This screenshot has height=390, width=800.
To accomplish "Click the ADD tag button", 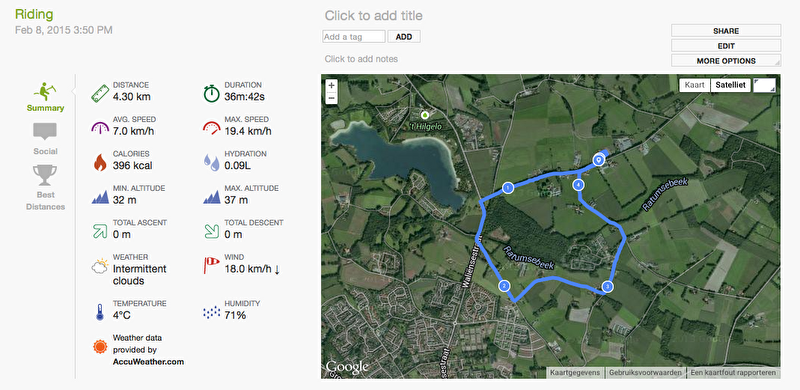I will (404, 37).
